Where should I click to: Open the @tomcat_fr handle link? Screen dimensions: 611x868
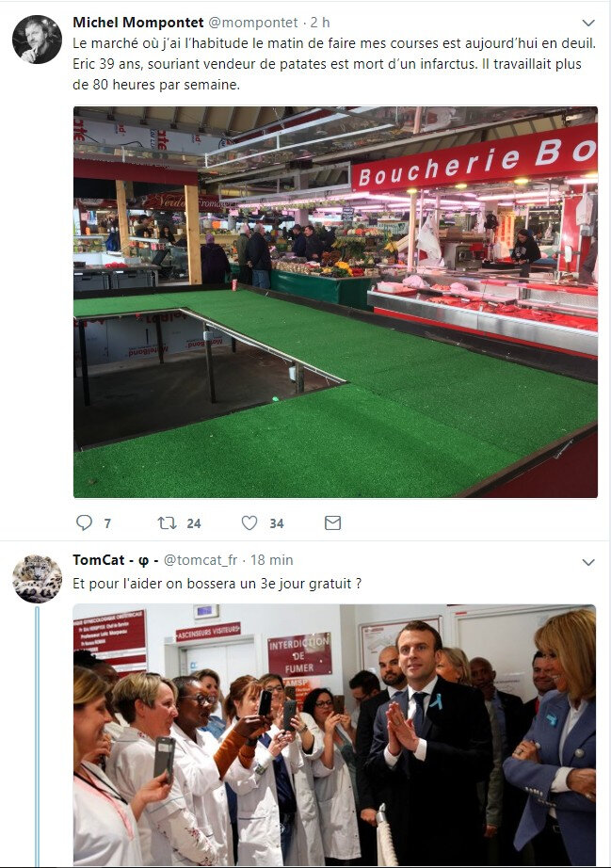pyautogui.click(x=201, y=560)
